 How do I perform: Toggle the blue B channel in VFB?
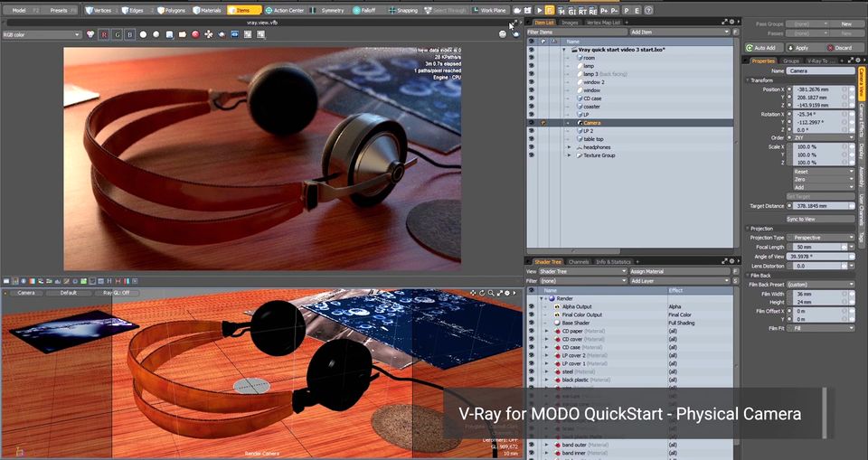tap(129, 34)
